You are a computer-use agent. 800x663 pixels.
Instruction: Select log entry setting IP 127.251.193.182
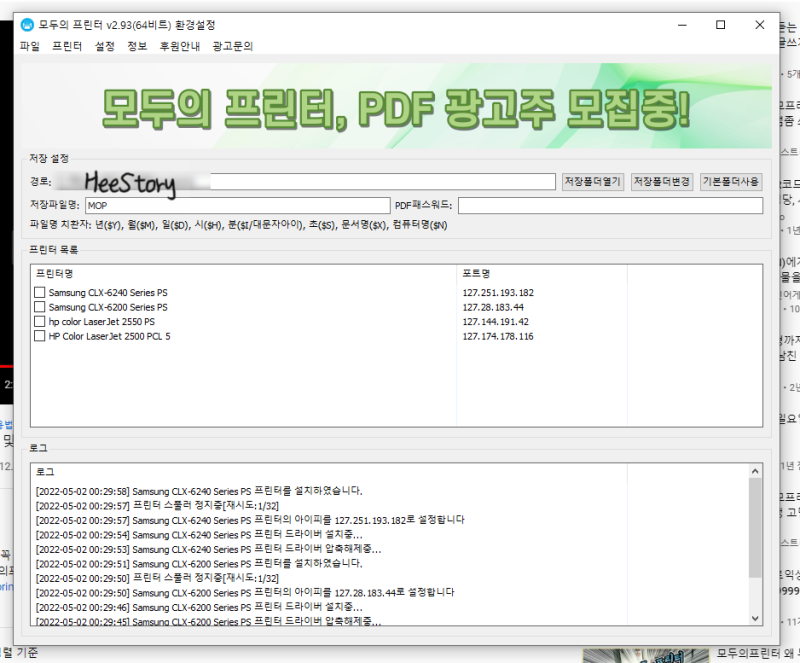tap(250, 520)
